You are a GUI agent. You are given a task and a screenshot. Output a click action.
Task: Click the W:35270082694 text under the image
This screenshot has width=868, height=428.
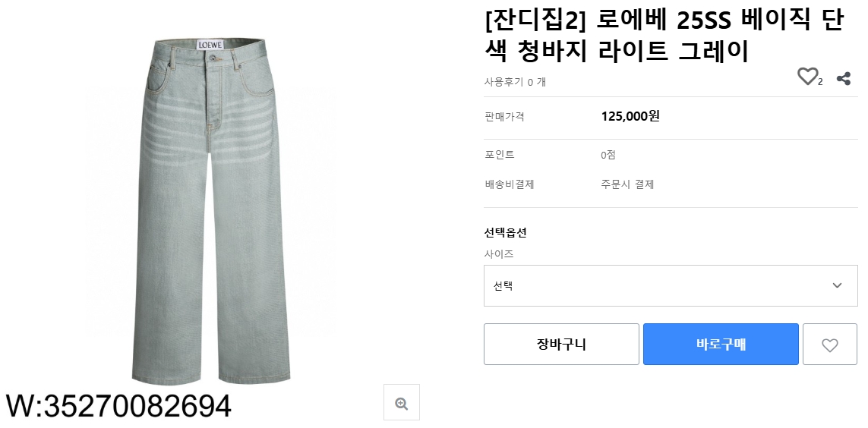pos(118,407)
